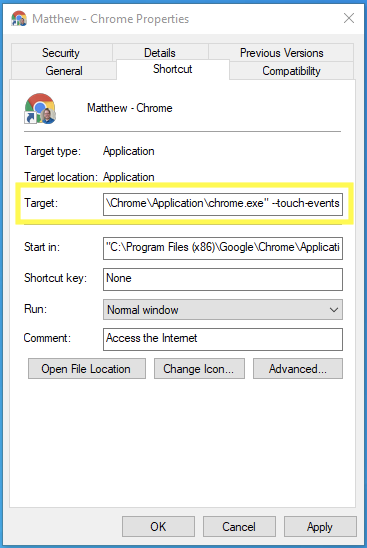The image size is (367, 548).
Task: Click the Target type label
Action: click(x=52, y=151)
